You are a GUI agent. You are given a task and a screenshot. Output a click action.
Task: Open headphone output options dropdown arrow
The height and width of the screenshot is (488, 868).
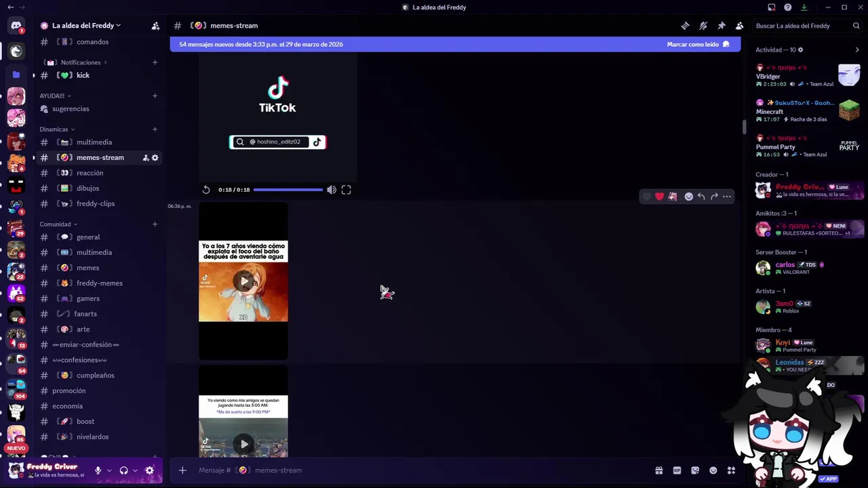tap(135, 470)
